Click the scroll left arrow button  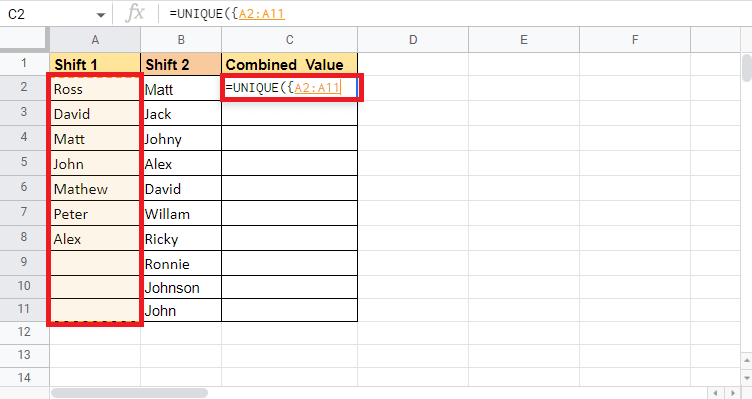715,393
